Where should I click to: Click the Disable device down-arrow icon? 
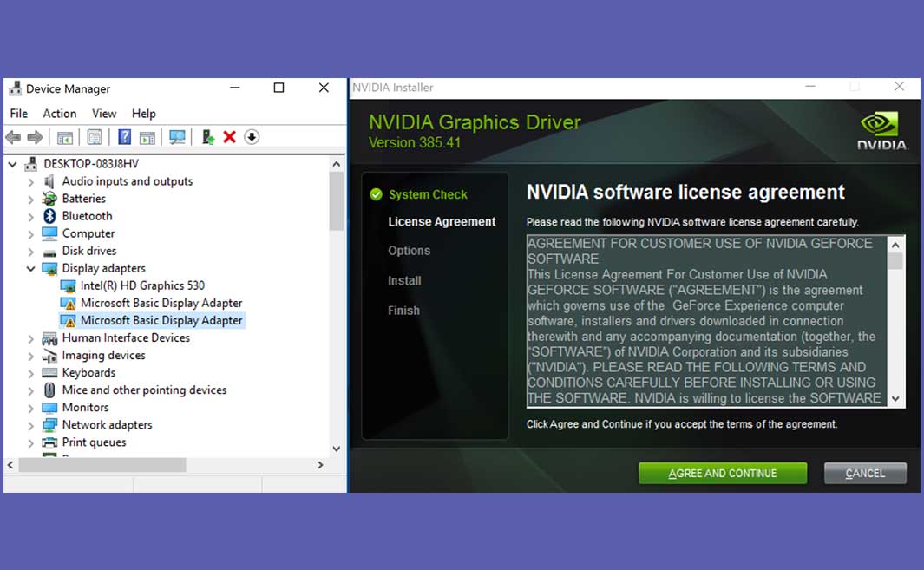click(252, 136)
